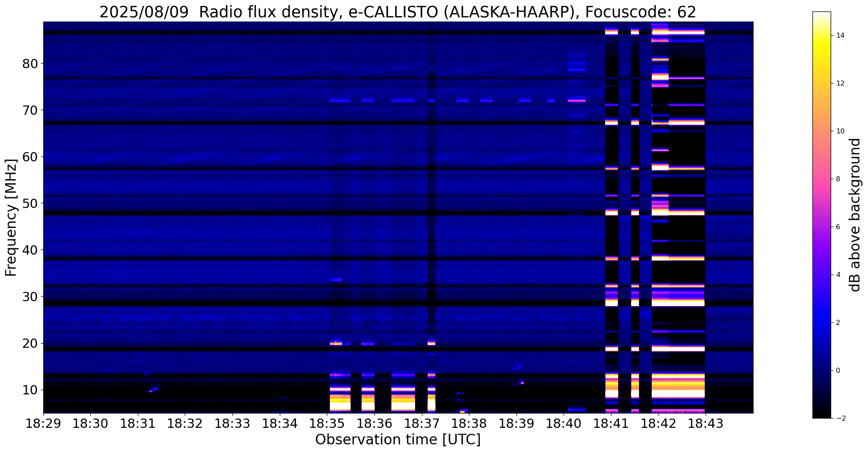Click the 18:37 time tick label

tap(421, 424)
